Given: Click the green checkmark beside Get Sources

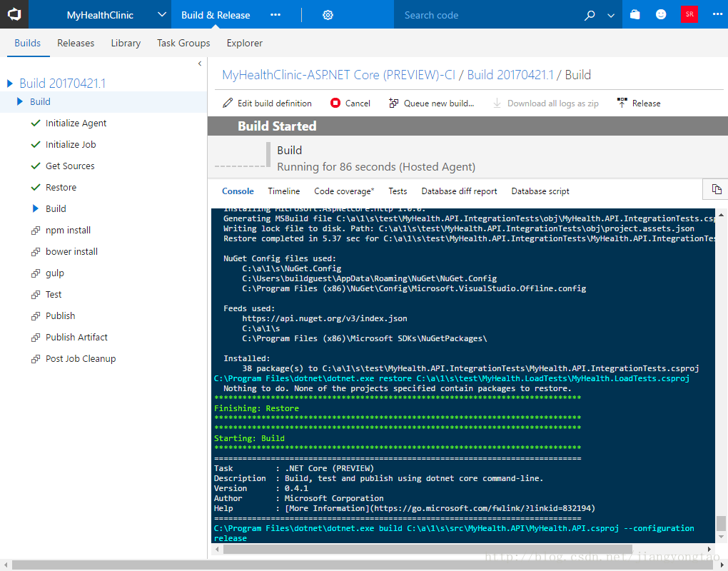Looking at the screenshot, I should [35, 166].
